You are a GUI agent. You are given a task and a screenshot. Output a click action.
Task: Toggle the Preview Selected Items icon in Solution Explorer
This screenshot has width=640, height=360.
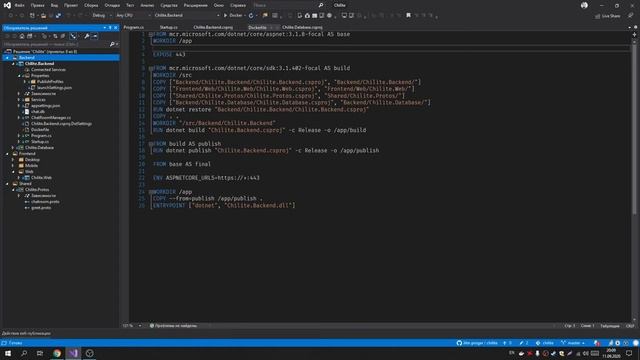tap(94, 36)
